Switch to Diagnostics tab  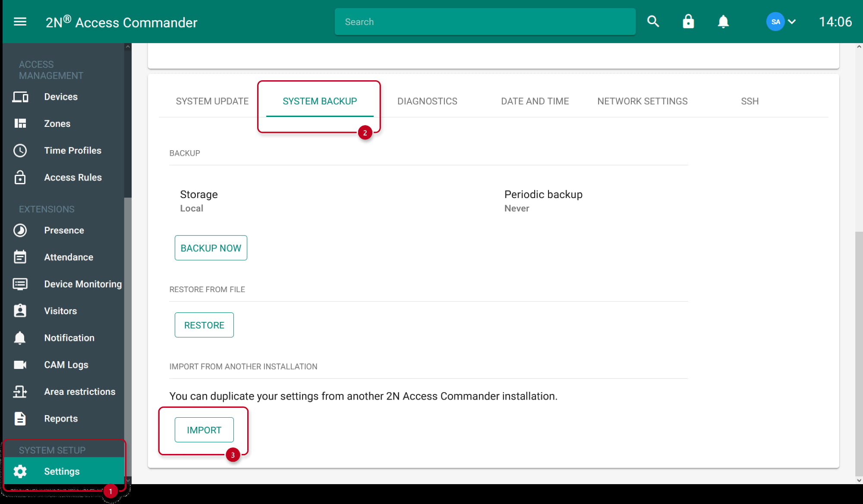point(427,101)
